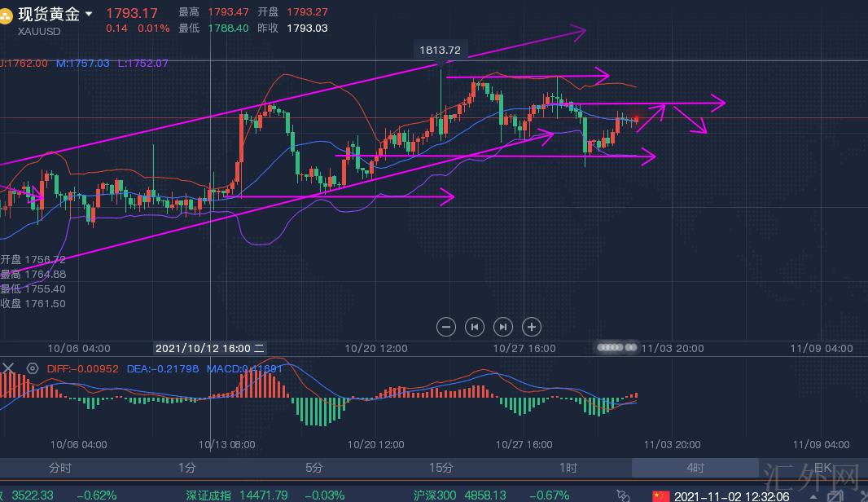This screenshot has width=868, height=502.
Task: Open the 日K daily chart tab
Action: pyautogui.click(x=822, y=468)
